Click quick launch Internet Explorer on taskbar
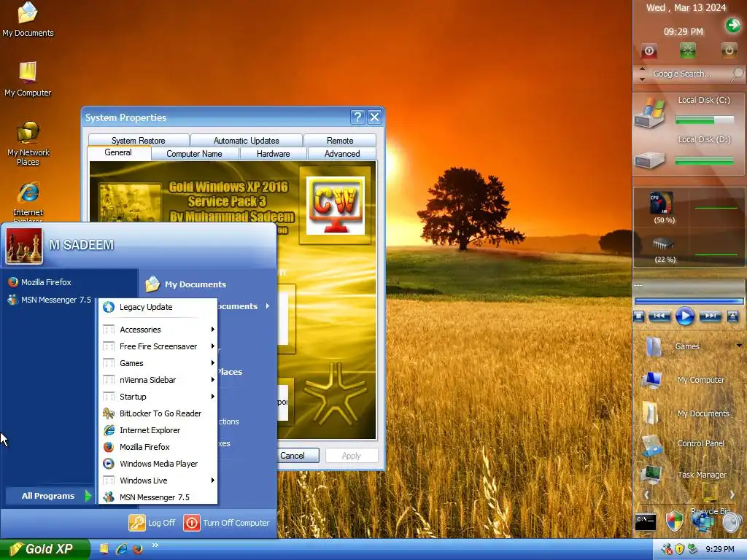This screenshot has height=560, width=747. (x=122, y=548)
